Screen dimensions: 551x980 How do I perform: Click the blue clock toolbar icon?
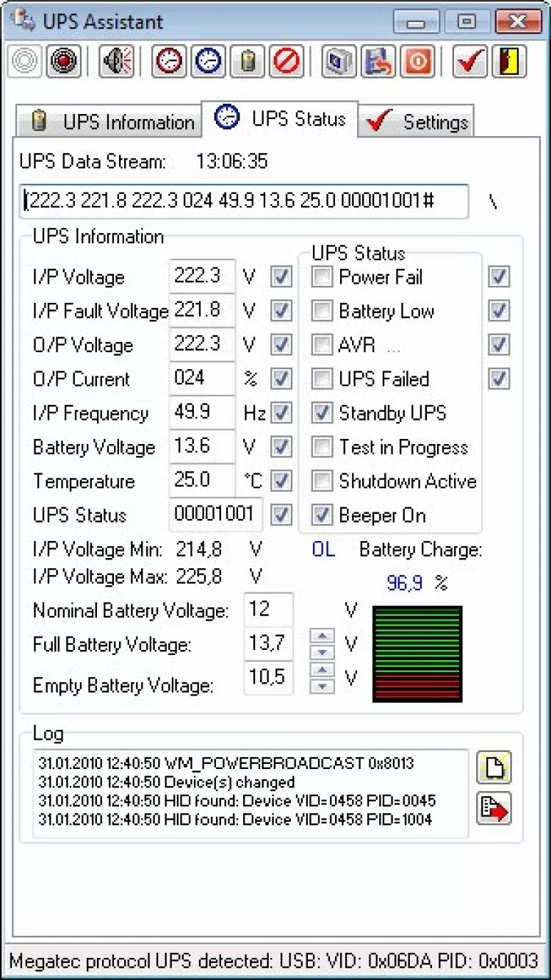[x=208, y=61]
